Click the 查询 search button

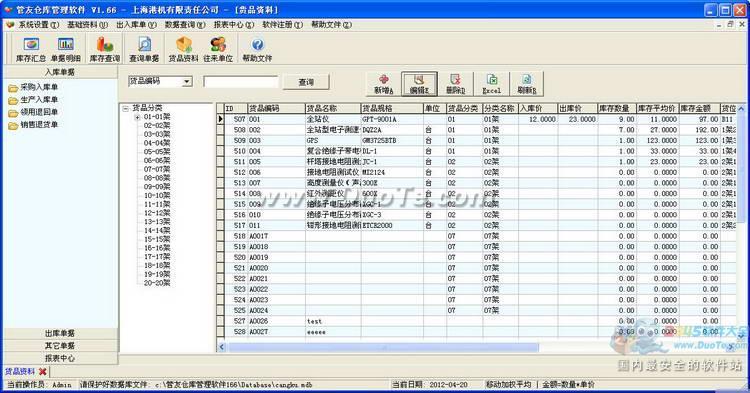[306, 82]
